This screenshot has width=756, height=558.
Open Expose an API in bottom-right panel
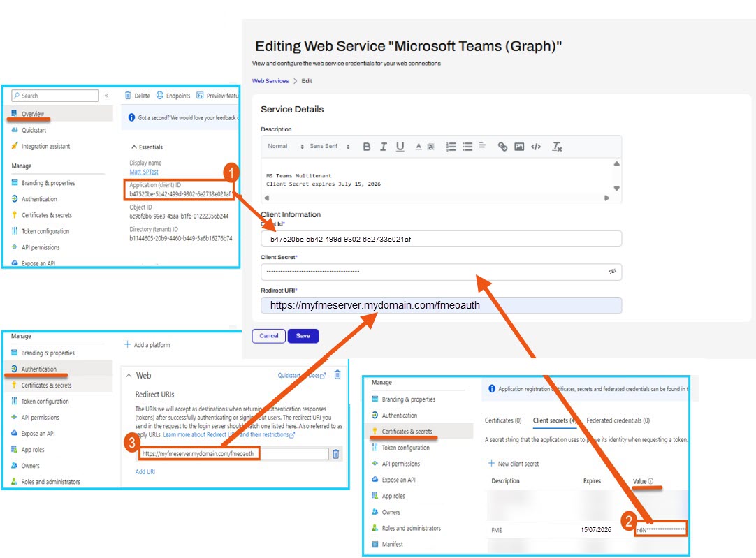pyautogui.click(x=398, y=480)
